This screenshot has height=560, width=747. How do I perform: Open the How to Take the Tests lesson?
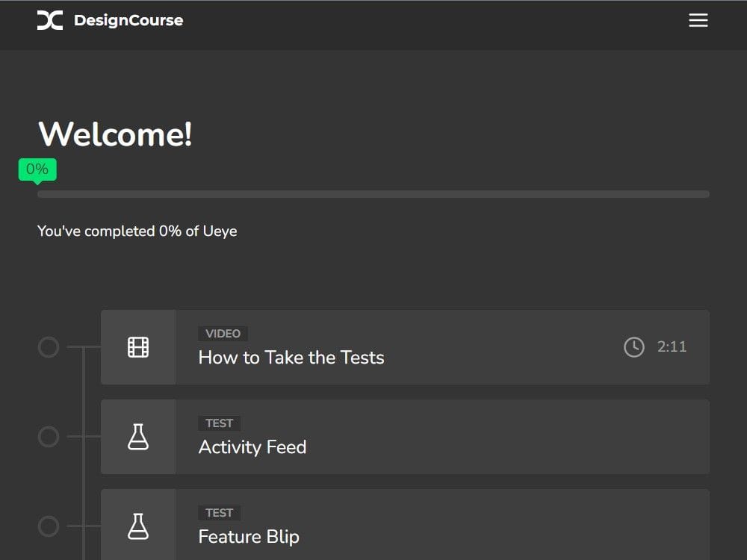tap(291, 358)
